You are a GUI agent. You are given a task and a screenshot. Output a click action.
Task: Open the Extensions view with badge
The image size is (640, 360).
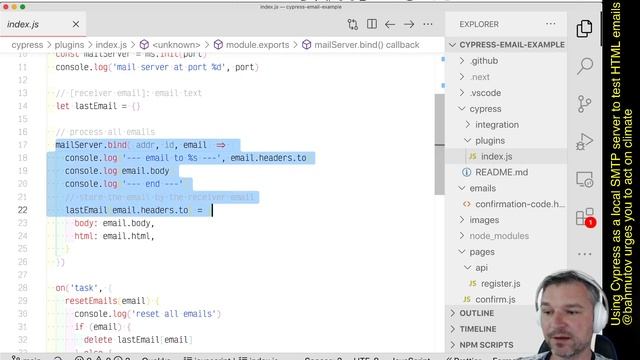(585, 217)
